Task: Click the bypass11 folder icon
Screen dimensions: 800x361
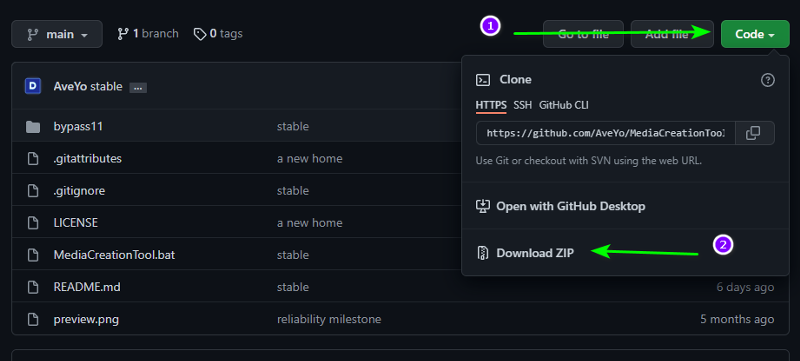Action: click(33, 126)
